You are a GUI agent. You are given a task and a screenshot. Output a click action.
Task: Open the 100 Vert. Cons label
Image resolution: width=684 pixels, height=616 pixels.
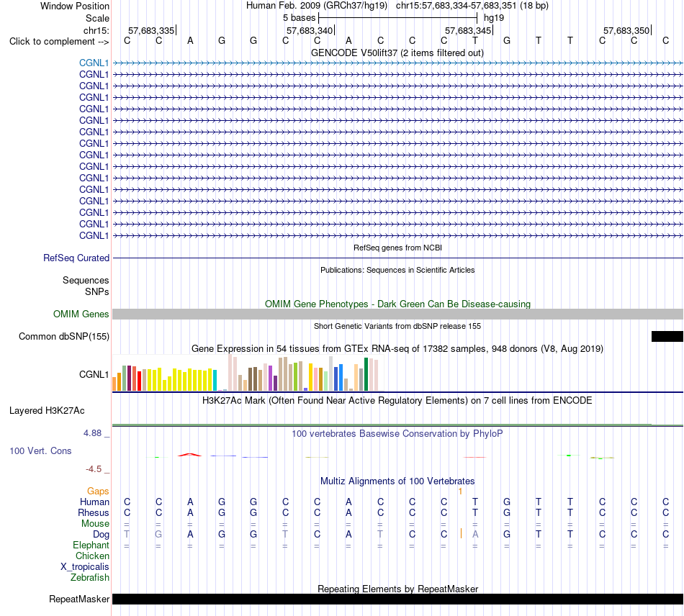[40, 450]
